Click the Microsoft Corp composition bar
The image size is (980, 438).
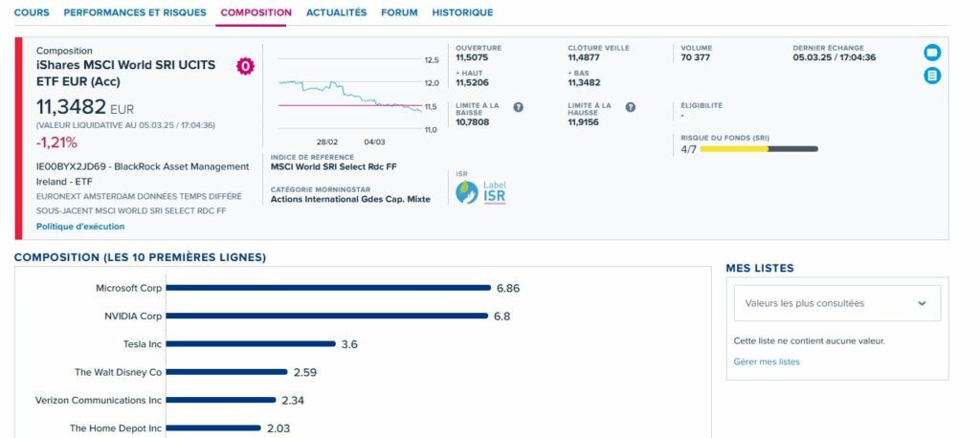click(328, 288)
